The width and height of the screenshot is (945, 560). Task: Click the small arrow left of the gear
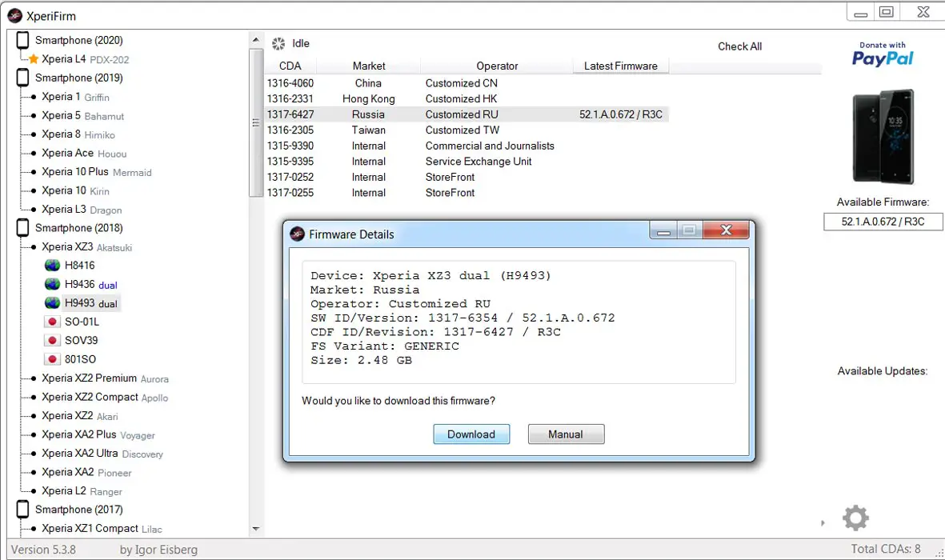(823, 522)
